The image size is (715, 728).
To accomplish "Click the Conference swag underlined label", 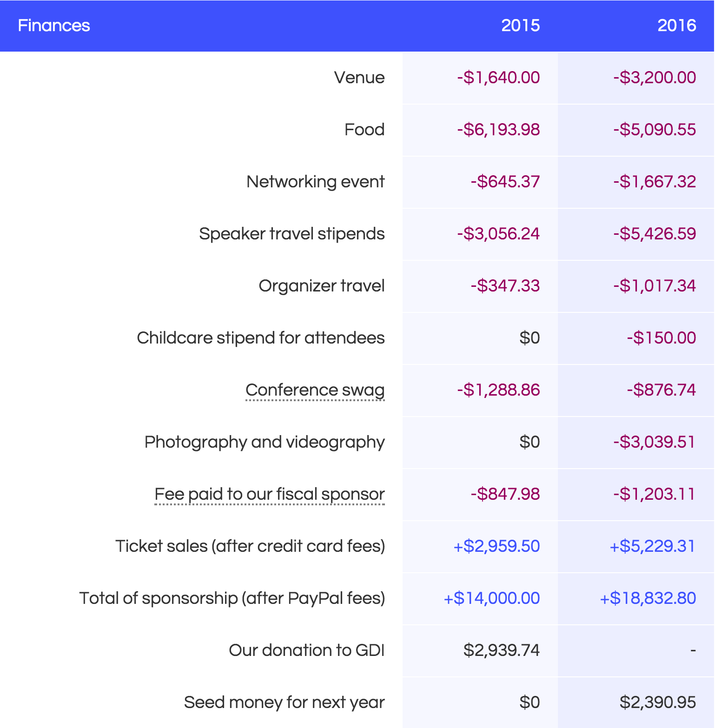I will tap(315, 390).
